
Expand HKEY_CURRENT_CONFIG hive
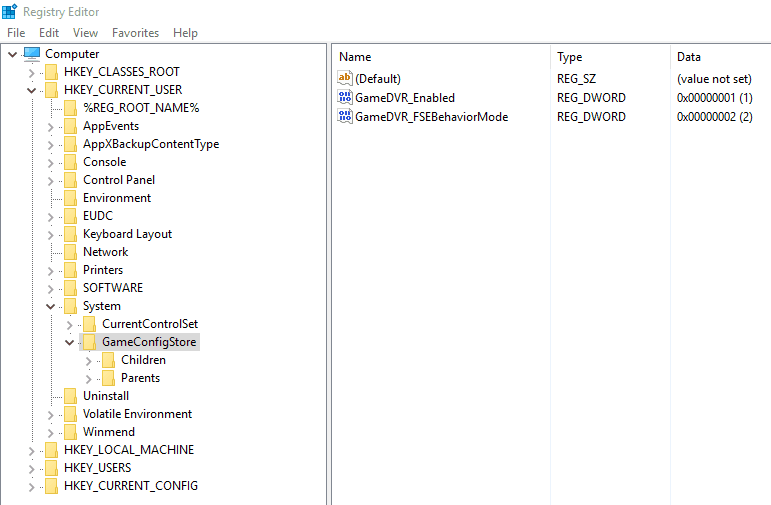click(31, 487)
